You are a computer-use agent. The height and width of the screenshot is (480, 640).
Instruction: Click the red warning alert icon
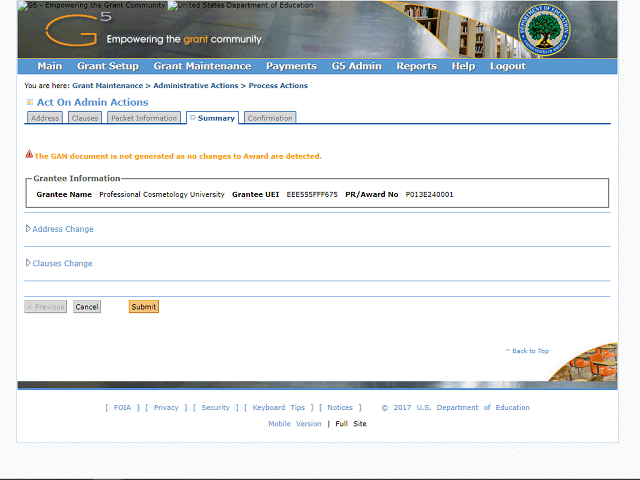pos(29,154)
